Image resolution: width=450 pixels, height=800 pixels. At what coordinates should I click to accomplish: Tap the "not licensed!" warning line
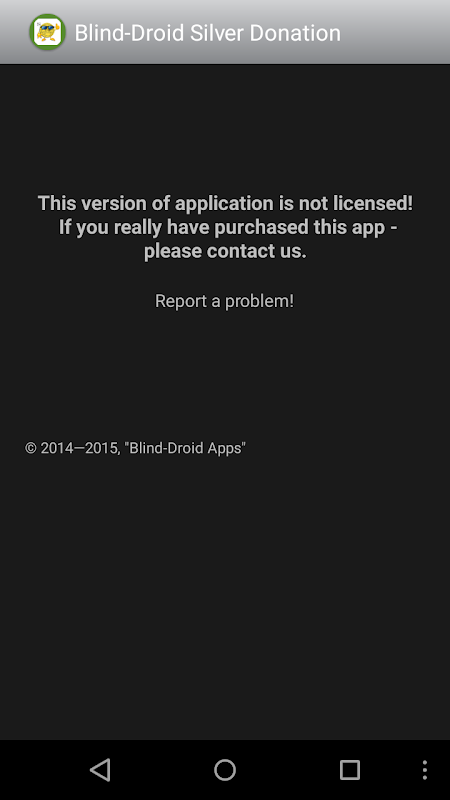click(225, 203)
